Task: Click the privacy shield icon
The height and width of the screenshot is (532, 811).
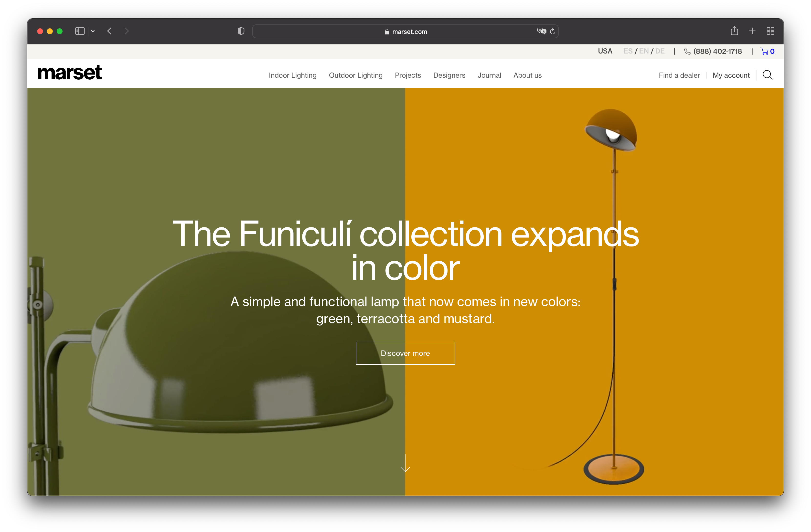Action: 241,31
